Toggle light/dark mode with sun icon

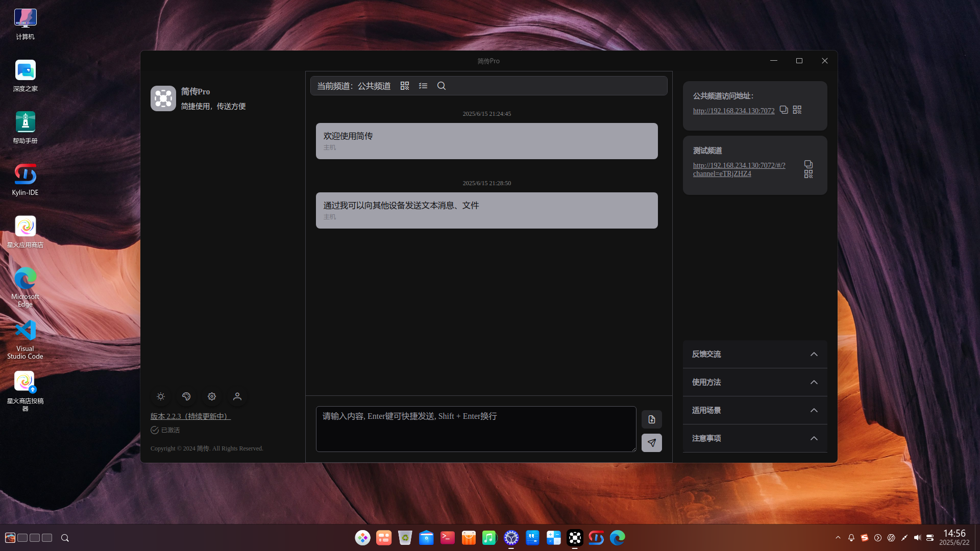(161, 396)
